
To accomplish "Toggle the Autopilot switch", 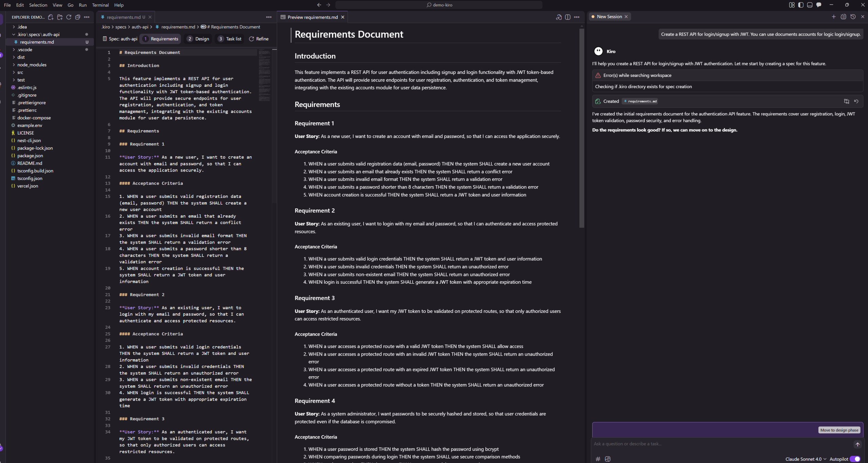I will (x=855, y=459).
